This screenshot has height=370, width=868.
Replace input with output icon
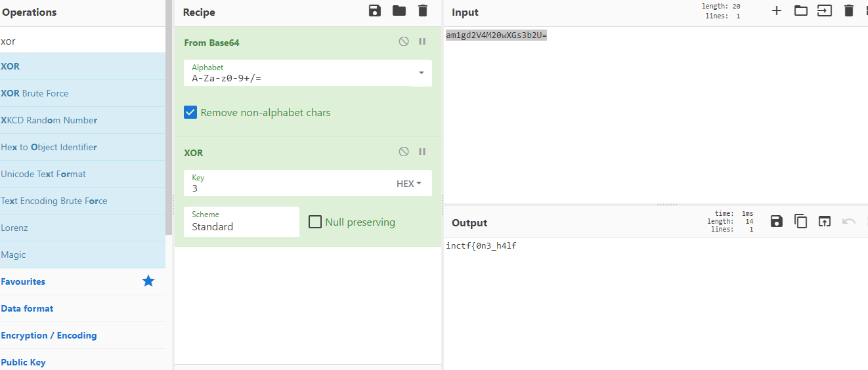[x=825, y=221]
